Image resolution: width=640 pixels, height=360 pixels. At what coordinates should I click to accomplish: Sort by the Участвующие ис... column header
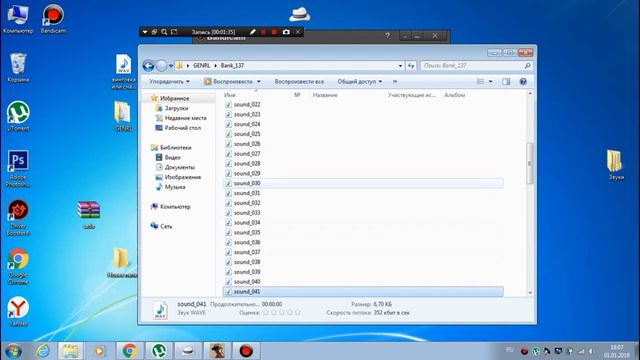pos(413,95)
